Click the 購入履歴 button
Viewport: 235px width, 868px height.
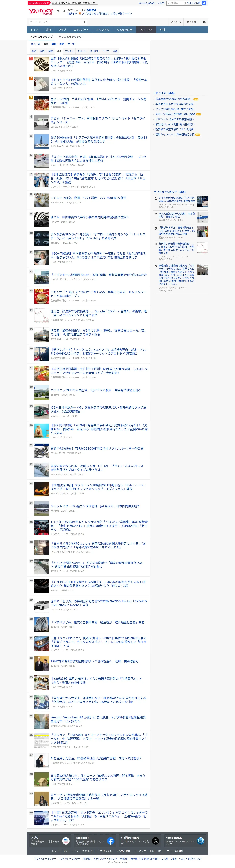pos(192,22)
